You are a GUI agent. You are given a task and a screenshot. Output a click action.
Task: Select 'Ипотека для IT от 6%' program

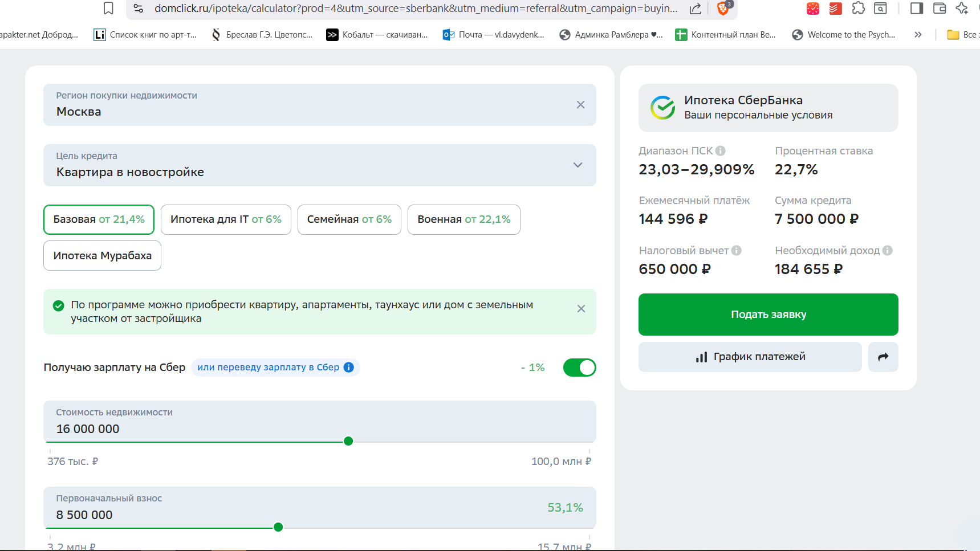pyautogui.click(x=226, y=219)
